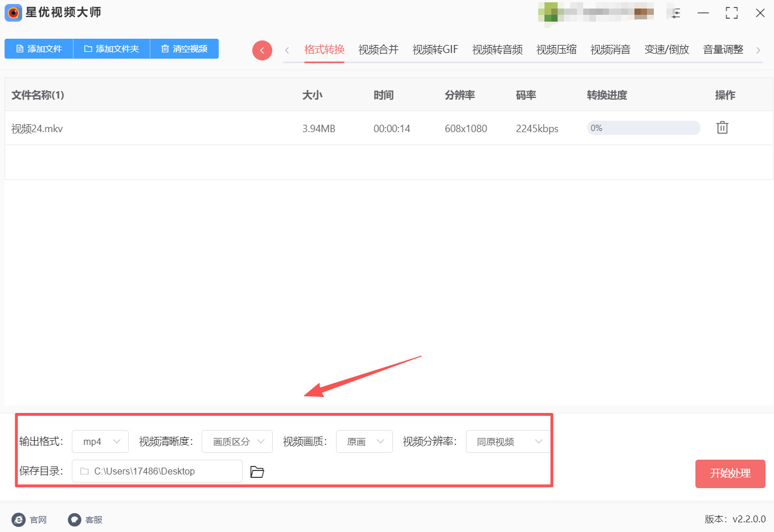Image resolution: width=774 pixels, height=532 pixels.
Task: Click the 添加文件 button
Action: tap(39, 49)
